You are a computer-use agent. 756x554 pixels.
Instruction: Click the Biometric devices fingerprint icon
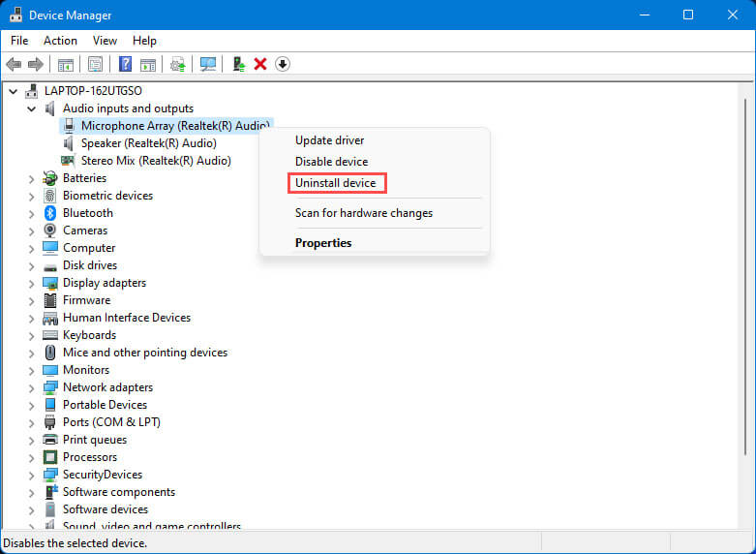50,196
